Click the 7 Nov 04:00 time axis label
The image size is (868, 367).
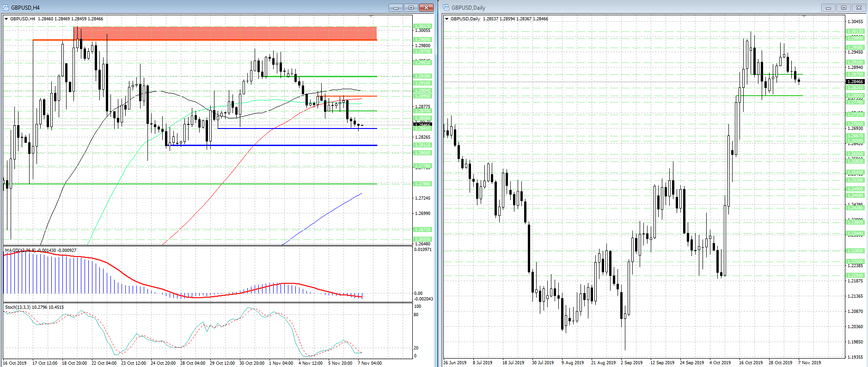[x=370, y=363]
